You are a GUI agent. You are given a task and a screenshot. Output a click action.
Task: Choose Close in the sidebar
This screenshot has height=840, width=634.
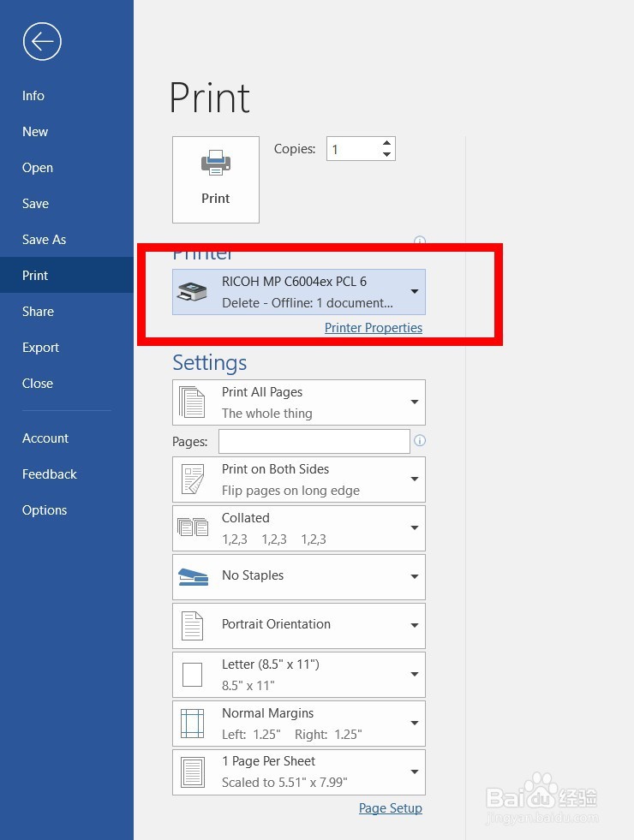pyautogui.click(x=38, y=383)
